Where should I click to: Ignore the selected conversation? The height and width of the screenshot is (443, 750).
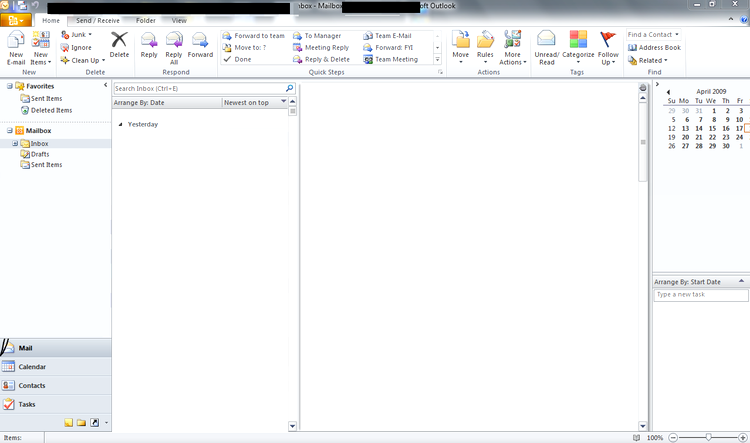76,47
